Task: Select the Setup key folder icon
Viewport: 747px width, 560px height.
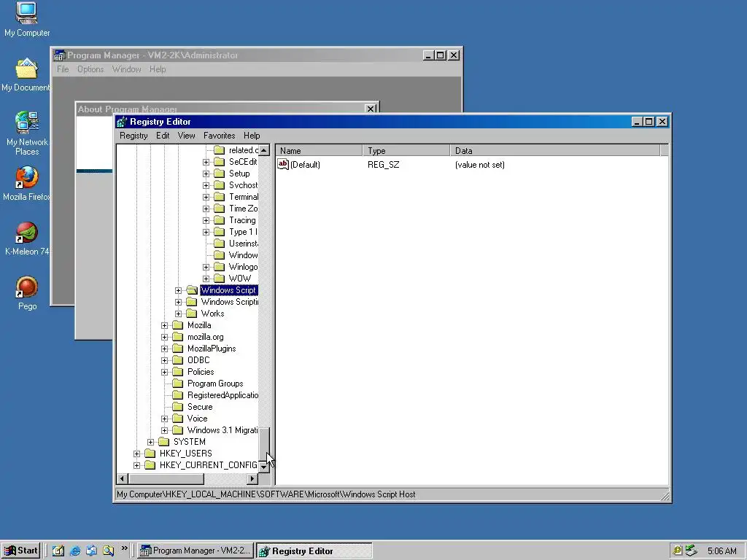Action: [219, 174]
